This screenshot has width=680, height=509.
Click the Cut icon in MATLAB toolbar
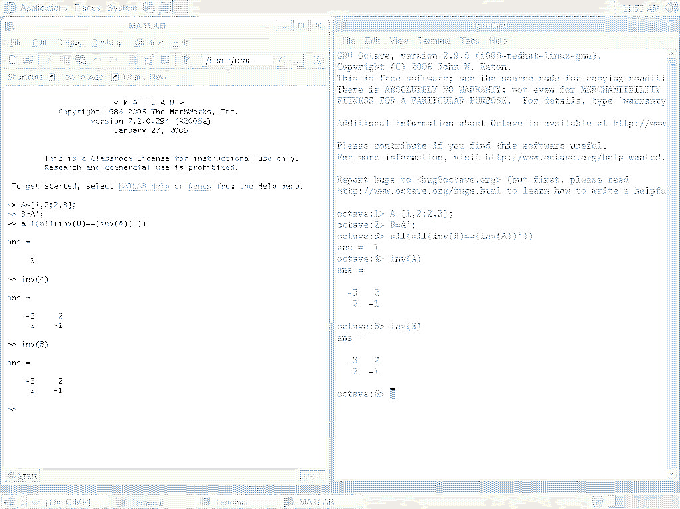[49, 60]
